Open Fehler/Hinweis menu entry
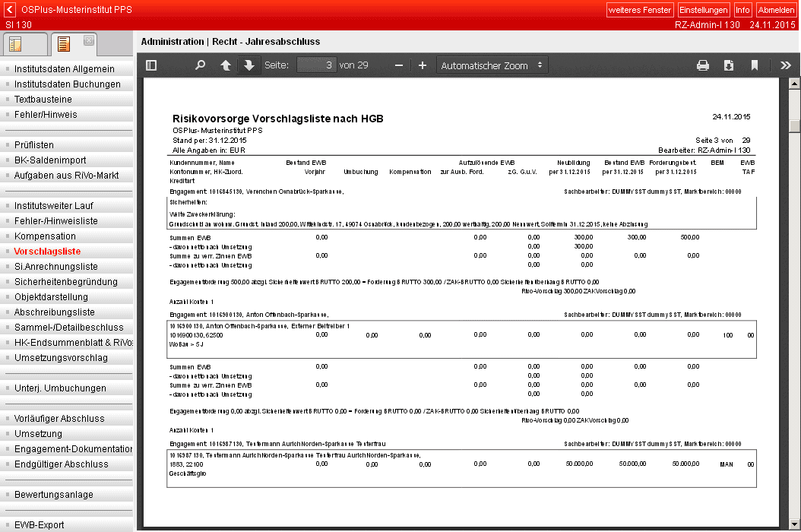 coord(66,115)
